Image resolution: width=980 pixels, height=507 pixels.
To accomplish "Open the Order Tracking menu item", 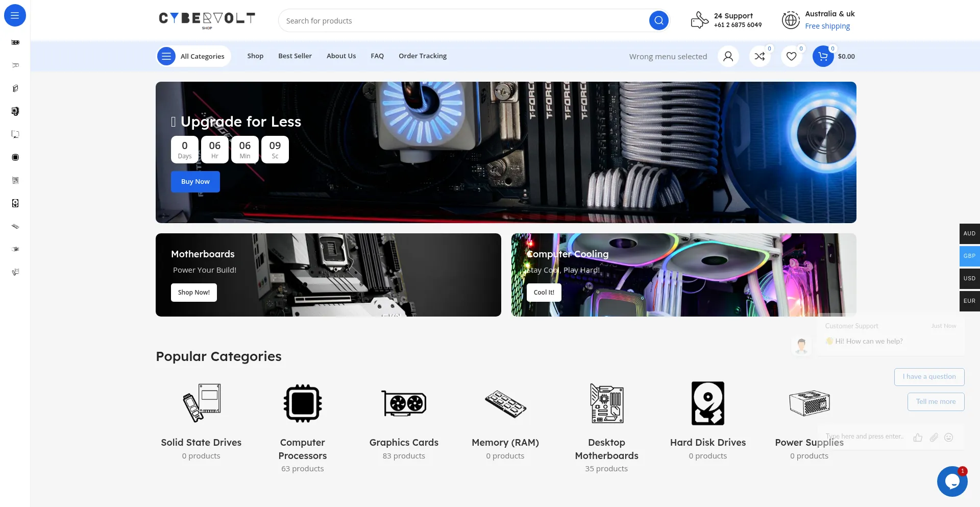I will click(423, 56).
